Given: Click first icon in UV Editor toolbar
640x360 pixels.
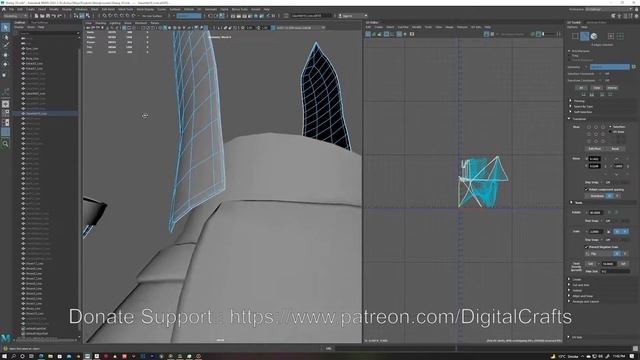Looking at the screenshot, I should pos(368,34).
